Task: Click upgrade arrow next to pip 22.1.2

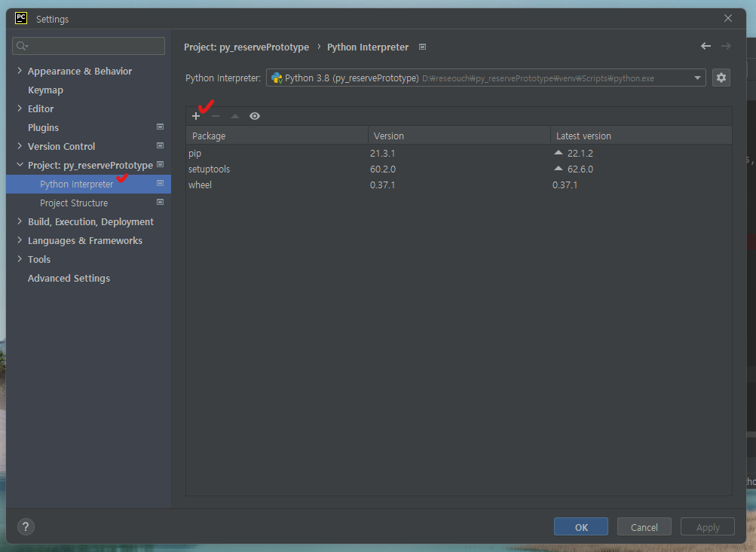Action: [x=559, y=152]
